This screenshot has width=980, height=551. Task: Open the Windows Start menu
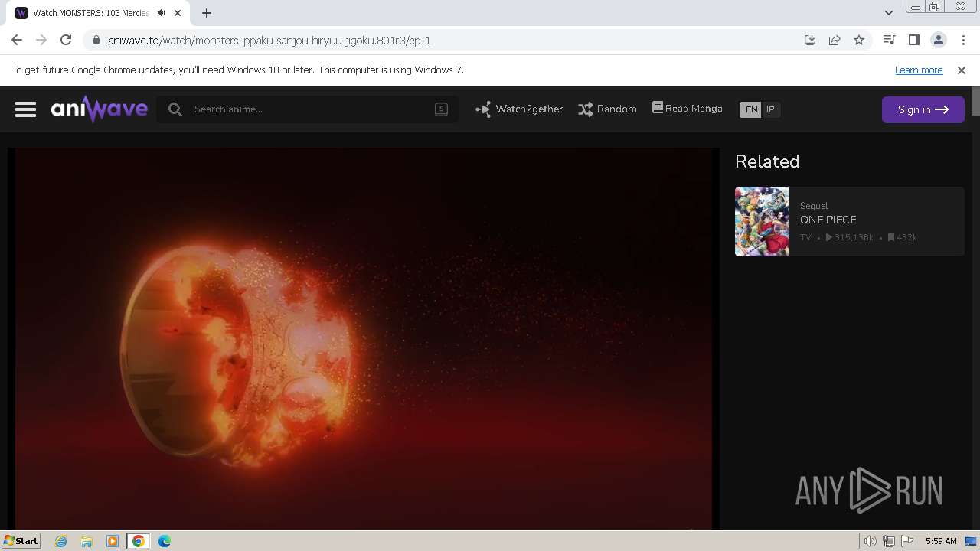coord(21,541)
